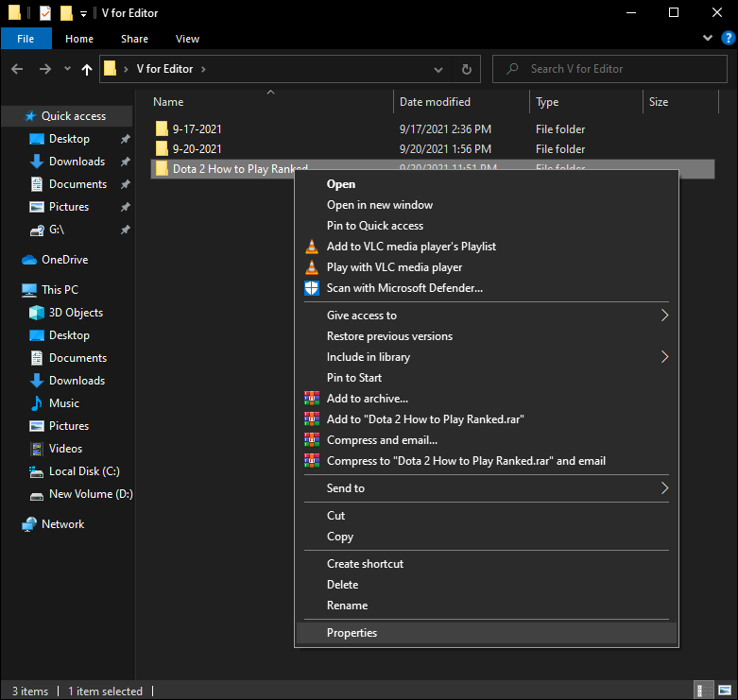Click the WinRAR icon next to Add to archive
738x700 pixels.
click(312, 399)
